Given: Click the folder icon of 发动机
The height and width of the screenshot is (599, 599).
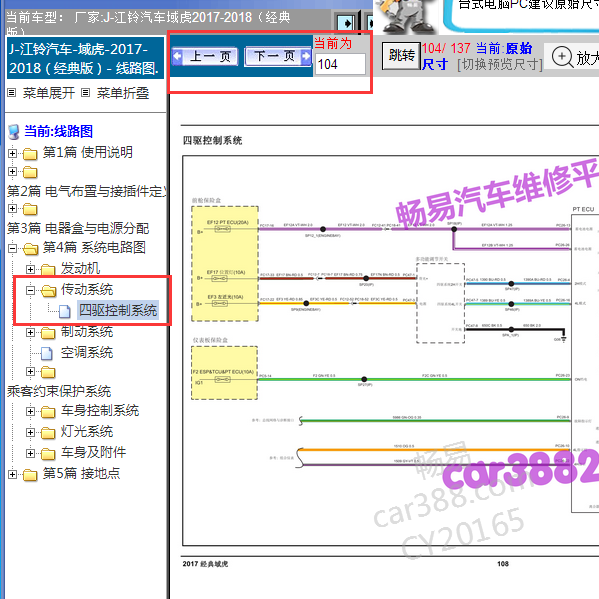Looking at the screenshot, I should (x=48, y=270).
